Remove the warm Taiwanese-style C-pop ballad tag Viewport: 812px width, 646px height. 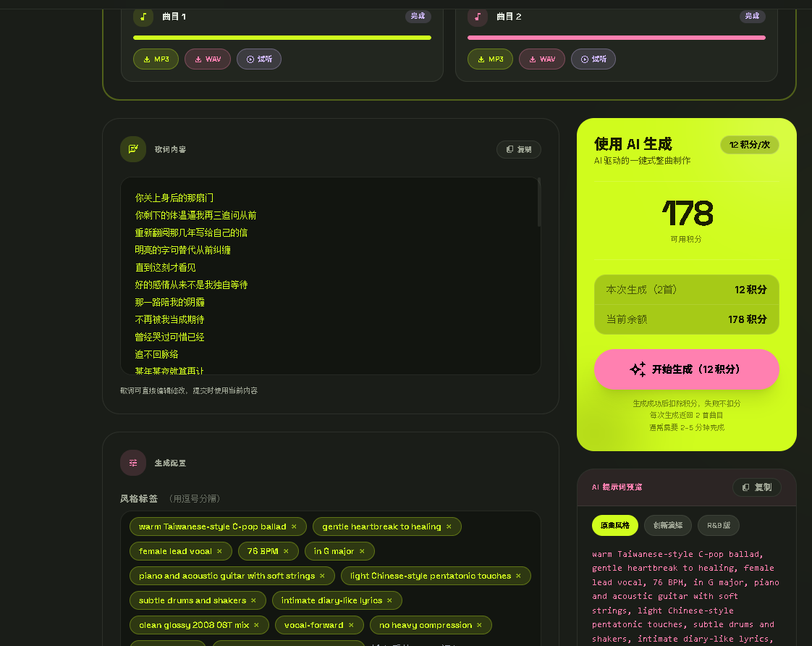click(294, 527)
